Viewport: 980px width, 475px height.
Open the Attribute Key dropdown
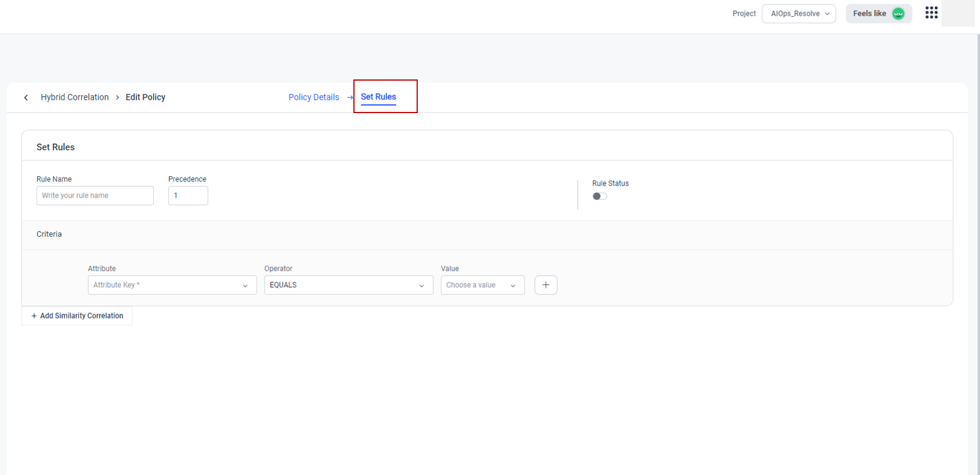coord(172,285)
